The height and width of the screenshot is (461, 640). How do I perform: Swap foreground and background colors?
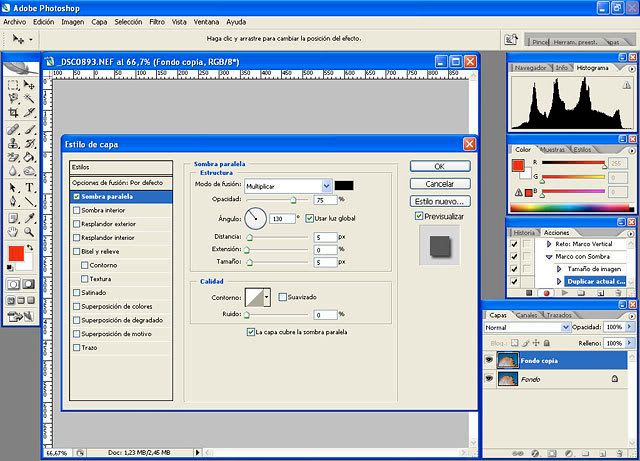[x=29, y=247]
